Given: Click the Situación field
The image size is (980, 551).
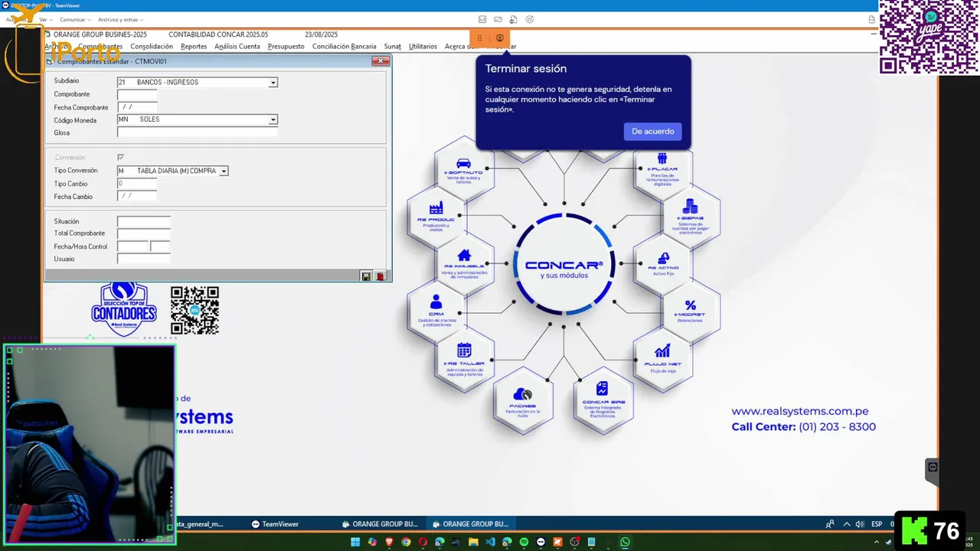Looking at the screenshot, I should point(143,222).
